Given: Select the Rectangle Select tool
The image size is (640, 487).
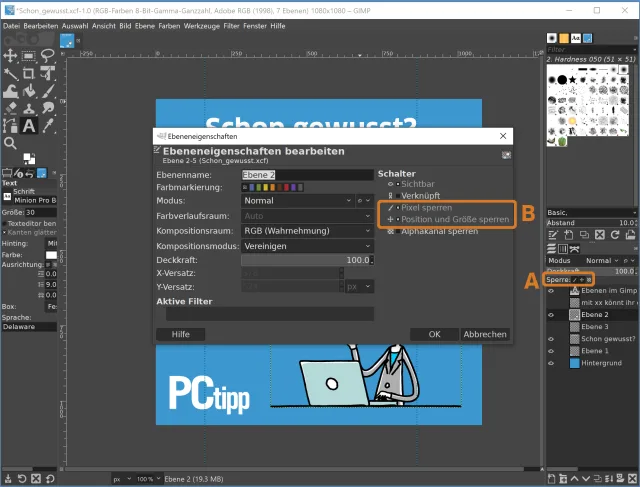Looking at the screenshot, I should (29, 55).
